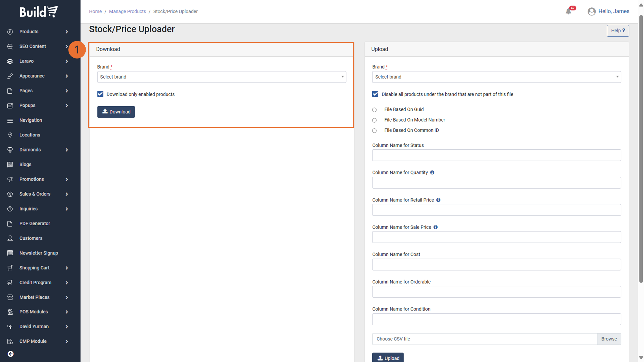The width and height of the screenshot is (644, 362).
Task: Click the Download button
Action: click(116, 112)
